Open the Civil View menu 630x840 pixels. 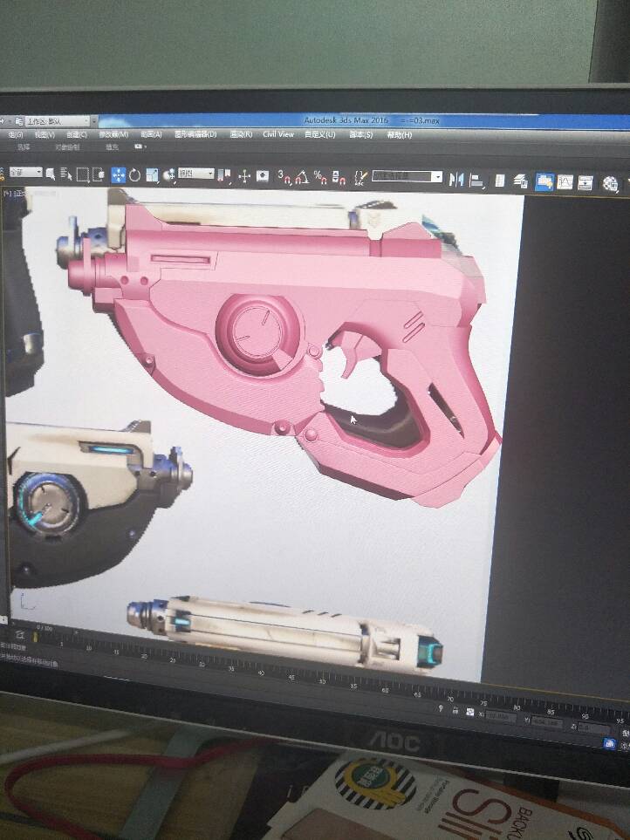pyautogui.click(x=278, y=134)
